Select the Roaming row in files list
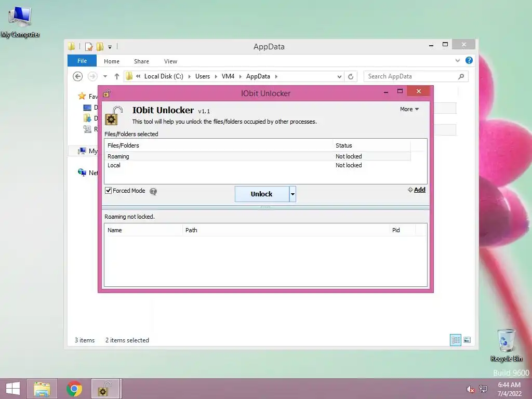 (257, 156)
